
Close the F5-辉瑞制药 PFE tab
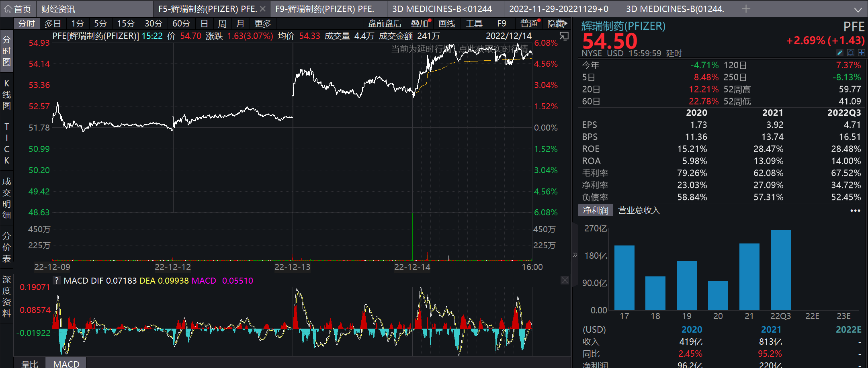262,9
